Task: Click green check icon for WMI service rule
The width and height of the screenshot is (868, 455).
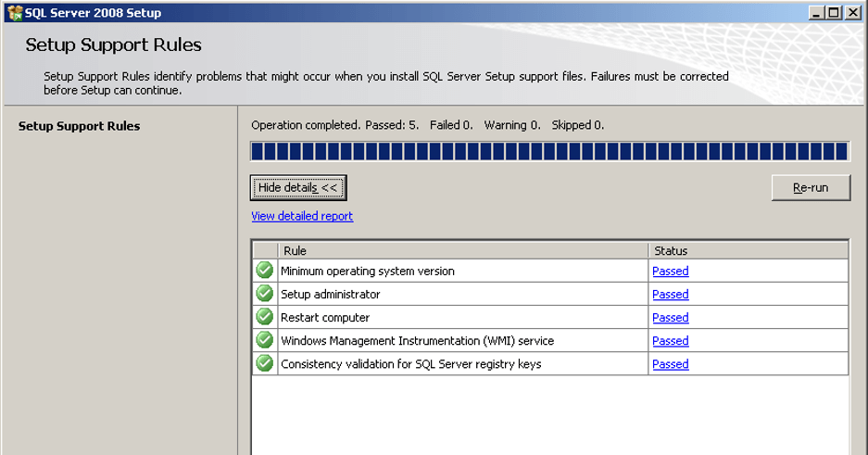Action: [265, 340]
